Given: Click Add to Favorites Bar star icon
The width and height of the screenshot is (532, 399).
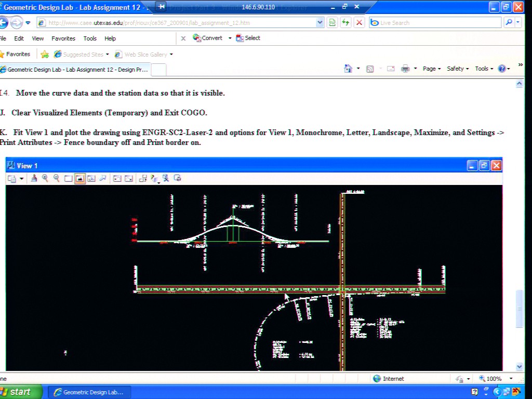Looking at the screenshot, I should (x=45, y=54).
